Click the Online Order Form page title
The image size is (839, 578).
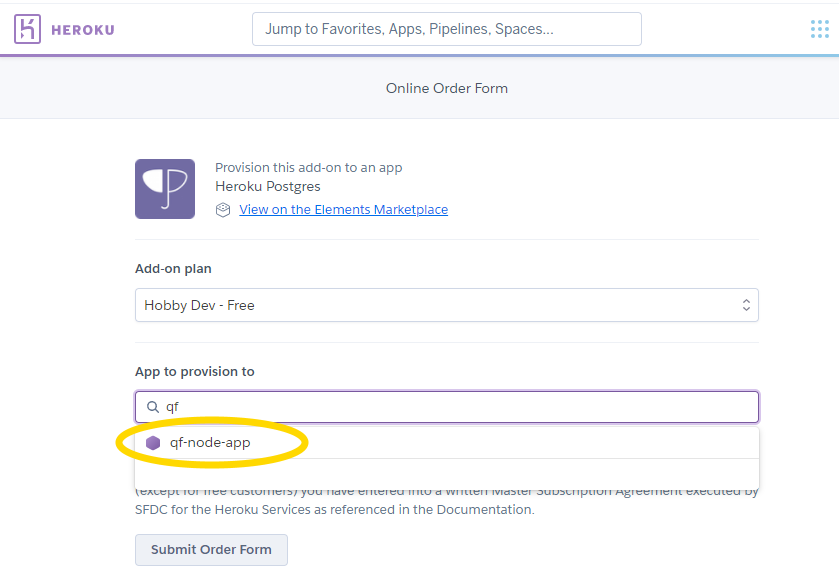coord(447,88)
